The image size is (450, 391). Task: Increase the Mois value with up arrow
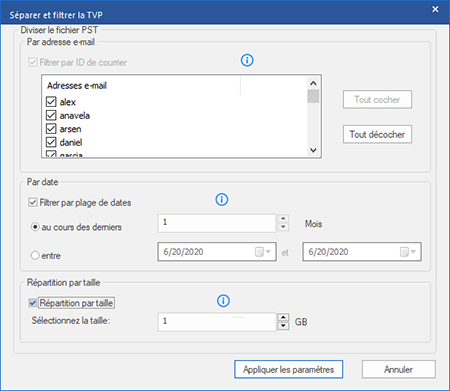(283, 219)
